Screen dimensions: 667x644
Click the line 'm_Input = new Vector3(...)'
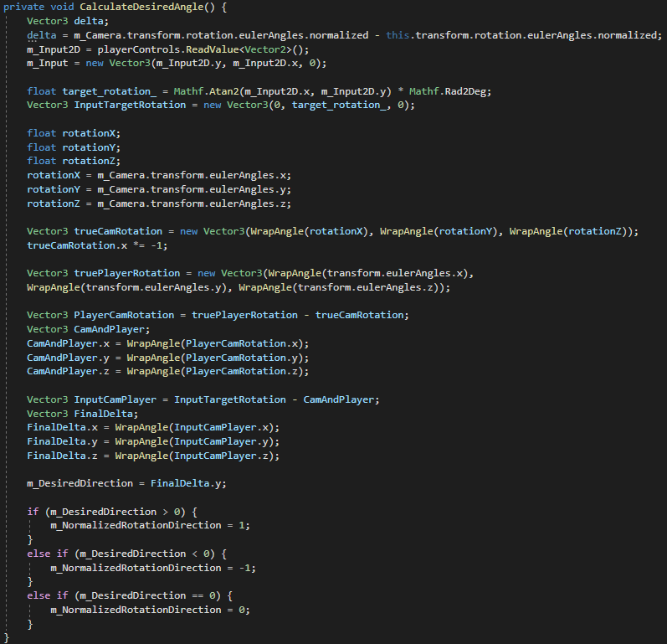click(x=177, y=64)
